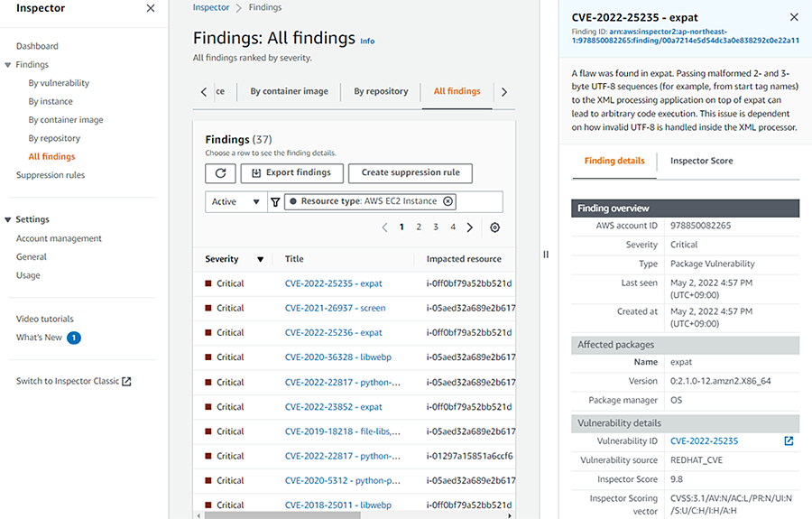Collapse the Settings navigation section
812x519 pixels.
point(8,219)
